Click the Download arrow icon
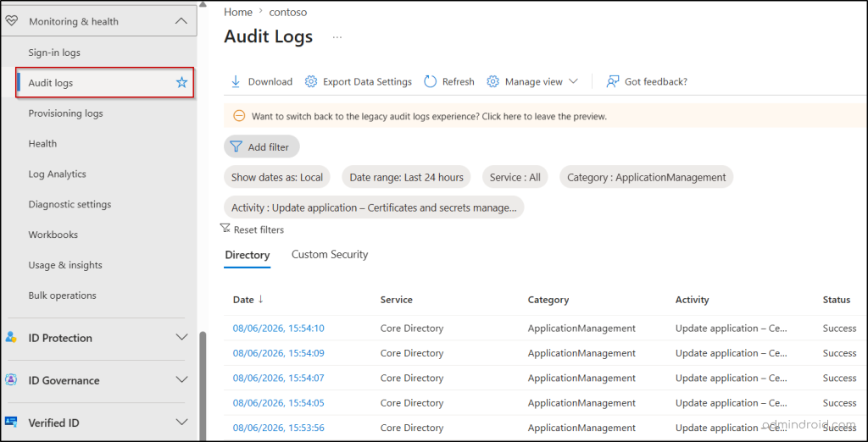Image resolution: width=868 pixels, height=442 pixels. [236, 81]
